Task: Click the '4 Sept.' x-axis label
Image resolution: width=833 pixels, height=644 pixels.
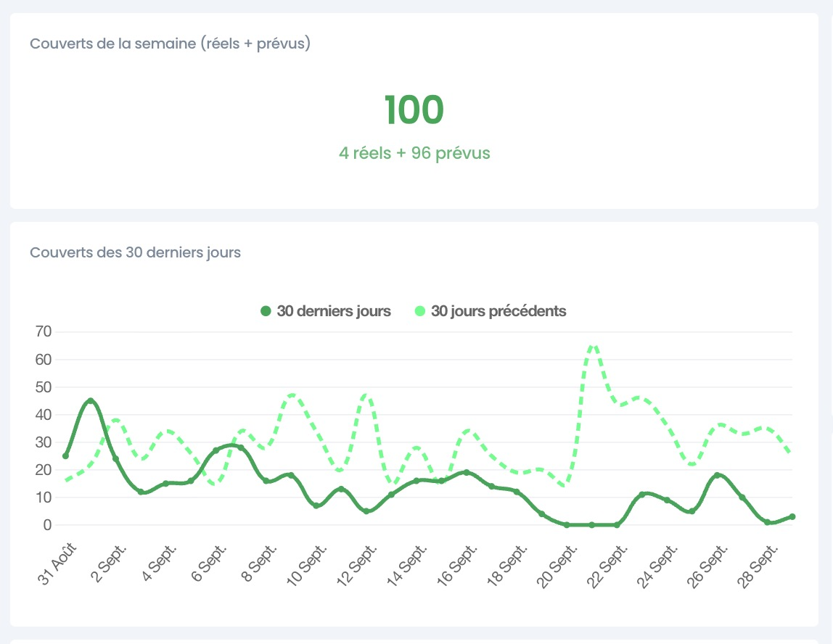Action: [159, 563]
